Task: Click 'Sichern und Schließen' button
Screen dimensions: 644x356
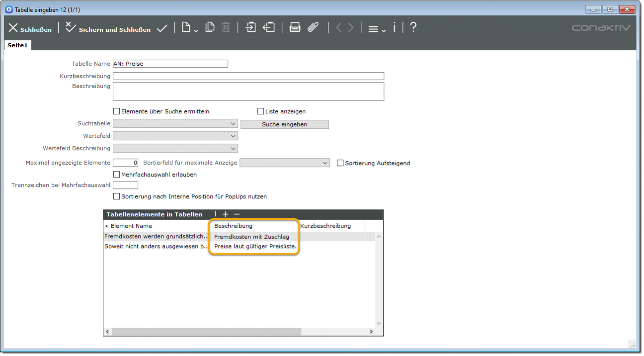Action: coord(108,29)
